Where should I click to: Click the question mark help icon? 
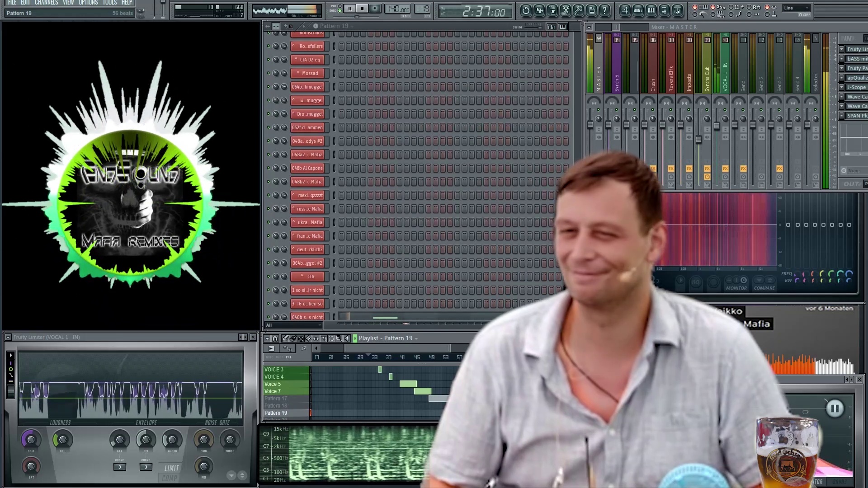tap(604, 10)
